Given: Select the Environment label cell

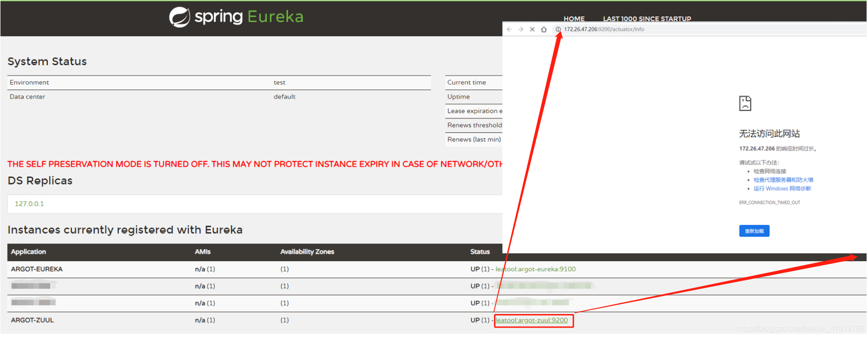Looking at the screenshot, I should click(29, 83).
